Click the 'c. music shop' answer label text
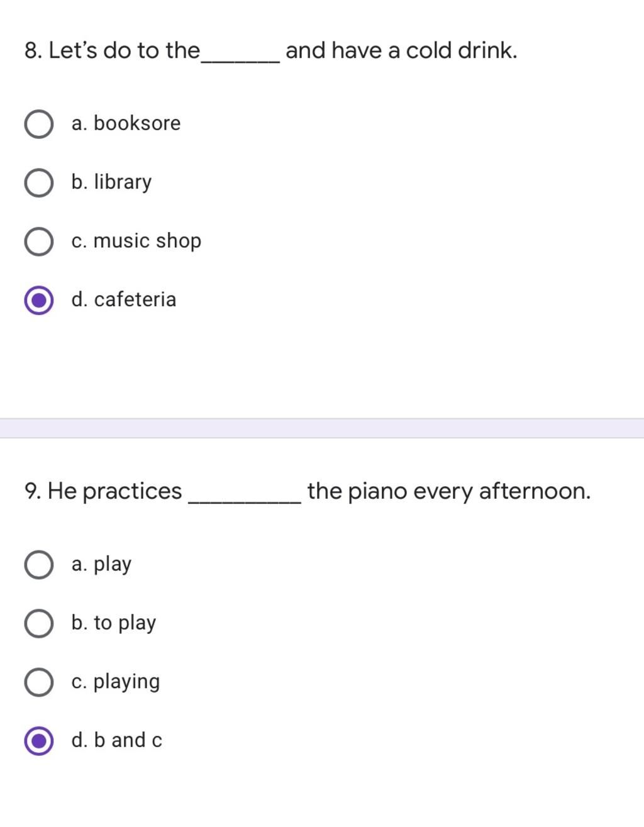 click(136, 241)
